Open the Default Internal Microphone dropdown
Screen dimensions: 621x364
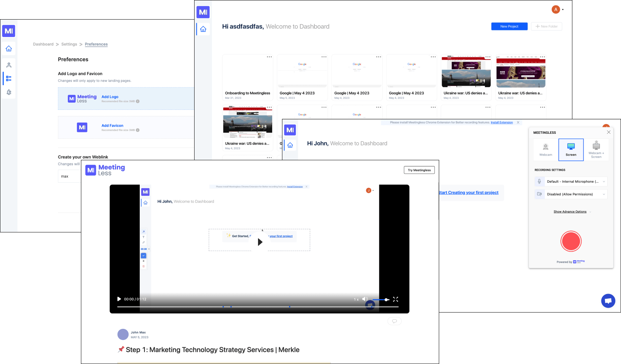point(571,182)
